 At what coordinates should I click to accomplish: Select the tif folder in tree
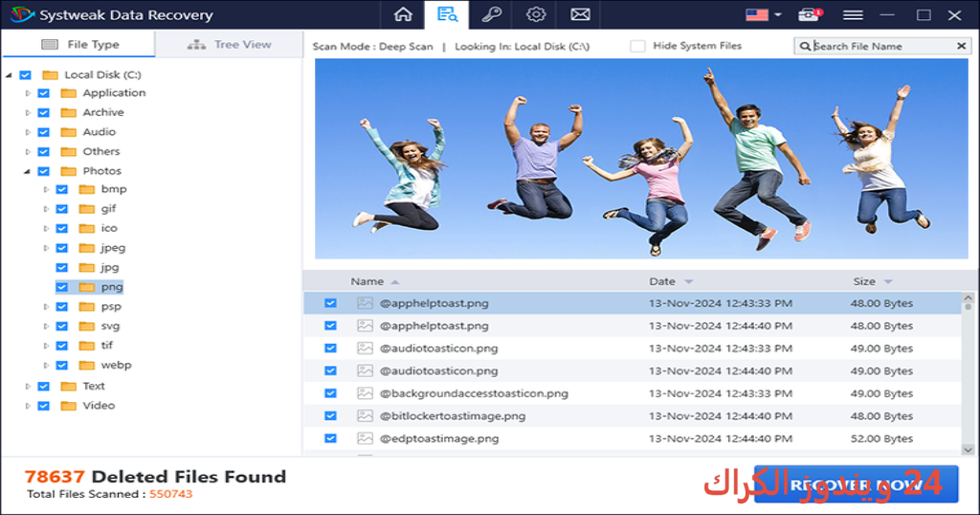point(107,345)
